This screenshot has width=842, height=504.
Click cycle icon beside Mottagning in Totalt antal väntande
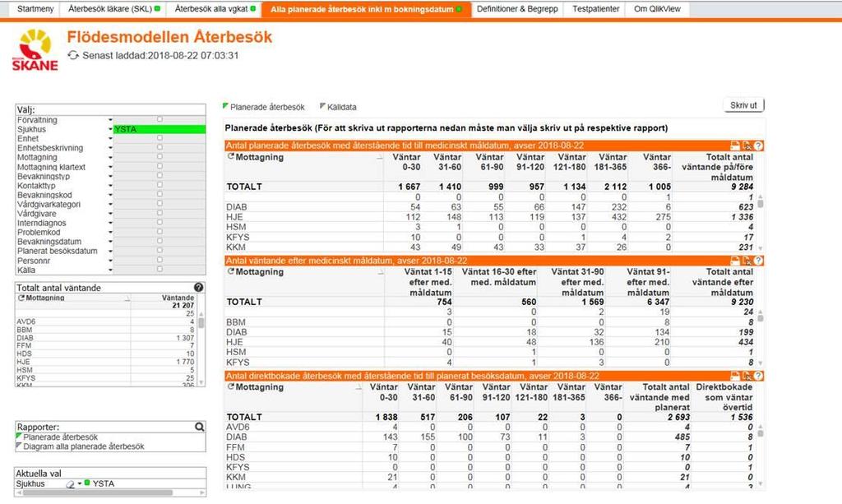click(x=21, y=298)
